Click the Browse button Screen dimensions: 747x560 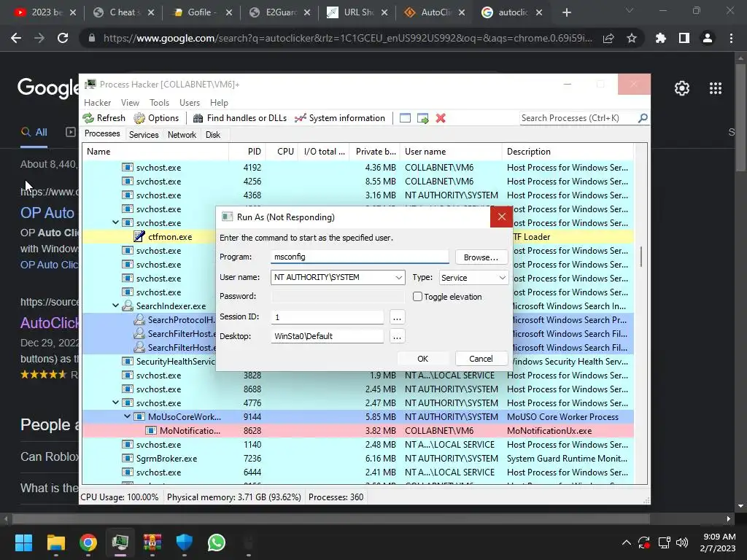point(481,257)
